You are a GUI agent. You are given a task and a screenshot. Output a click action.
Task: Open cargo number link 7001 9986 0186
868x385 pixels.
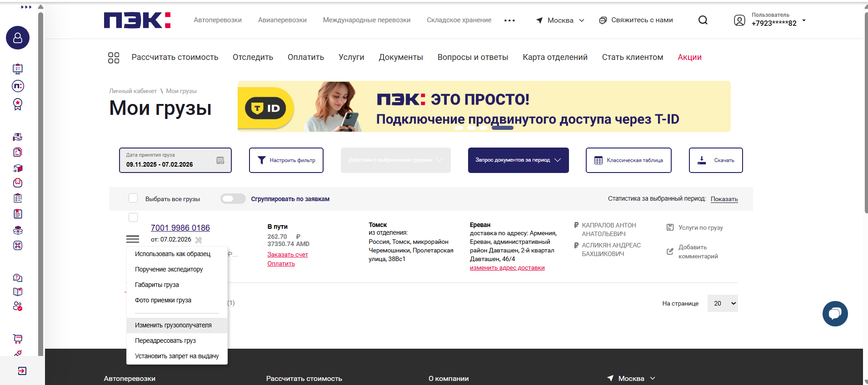[x=180, y=228]
